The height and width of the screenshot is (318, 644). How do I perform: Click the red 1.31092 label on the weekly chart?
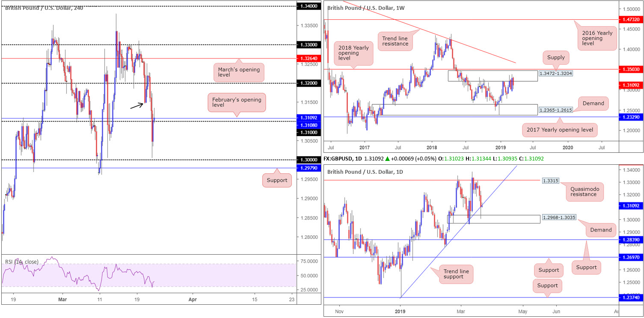coord(632,85)
